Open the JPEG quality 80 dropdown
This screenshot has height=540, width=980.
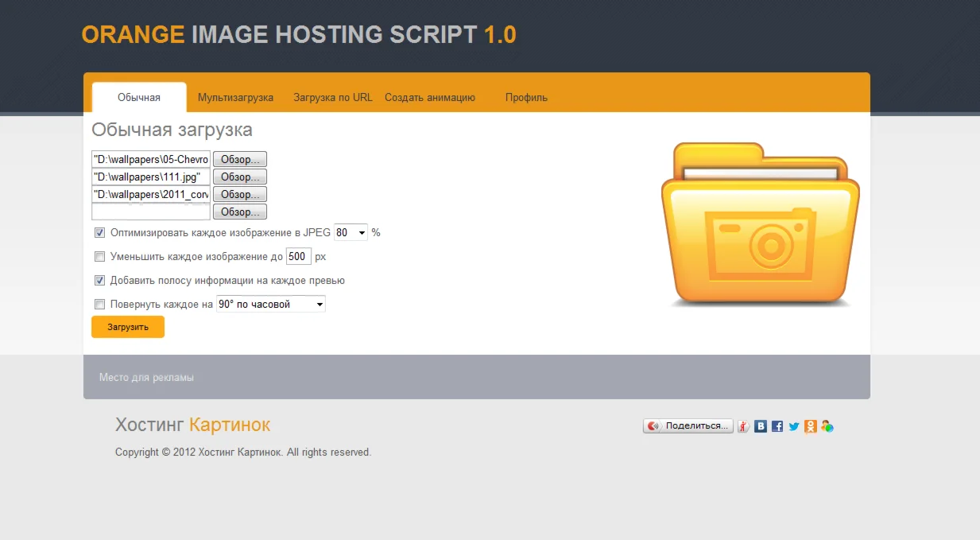(351, 232)
